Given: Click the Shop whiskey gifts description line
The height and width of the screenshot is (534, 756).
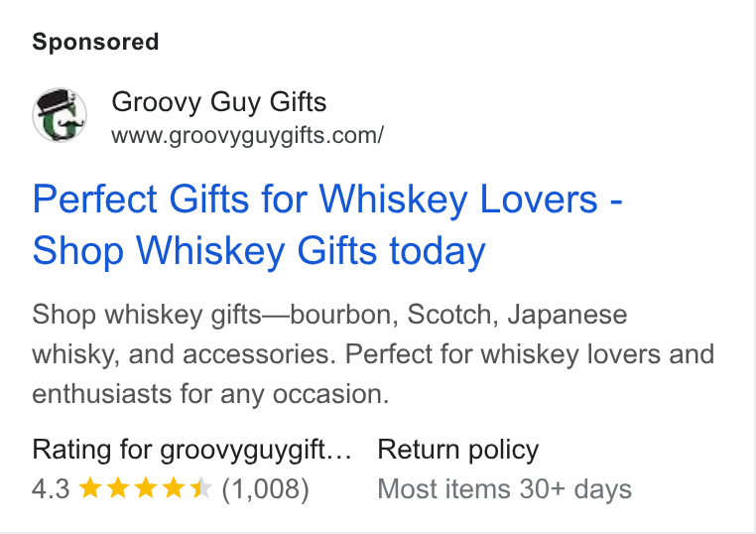Looking at the screenshot, I should point(329,315).
